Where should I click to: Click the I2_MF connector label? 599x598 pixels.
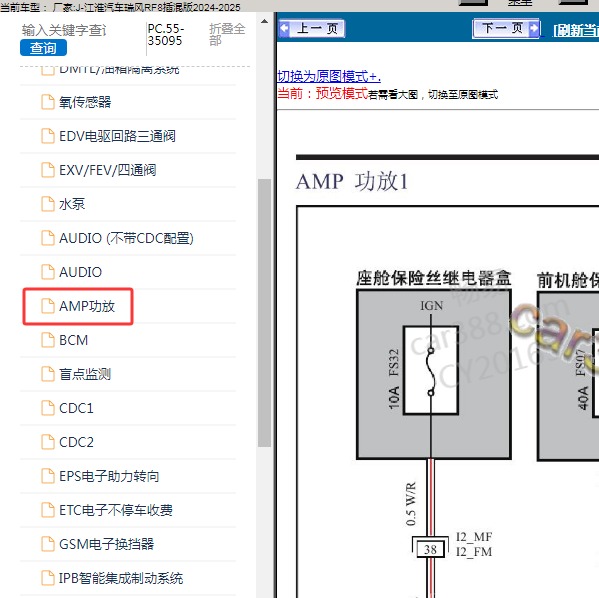474,537
